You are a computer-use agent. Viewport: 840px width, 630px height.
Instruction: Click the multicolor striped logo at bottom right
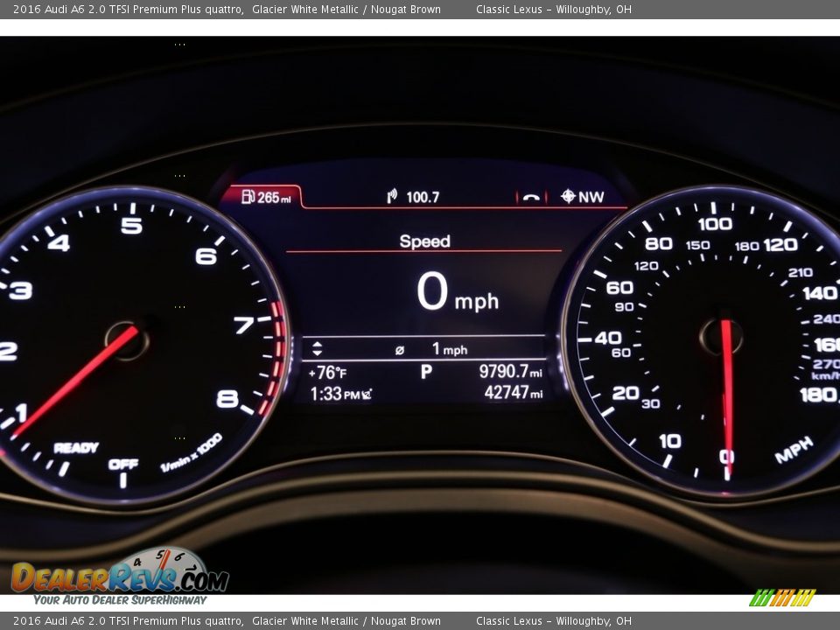click(x=782, y=598)
